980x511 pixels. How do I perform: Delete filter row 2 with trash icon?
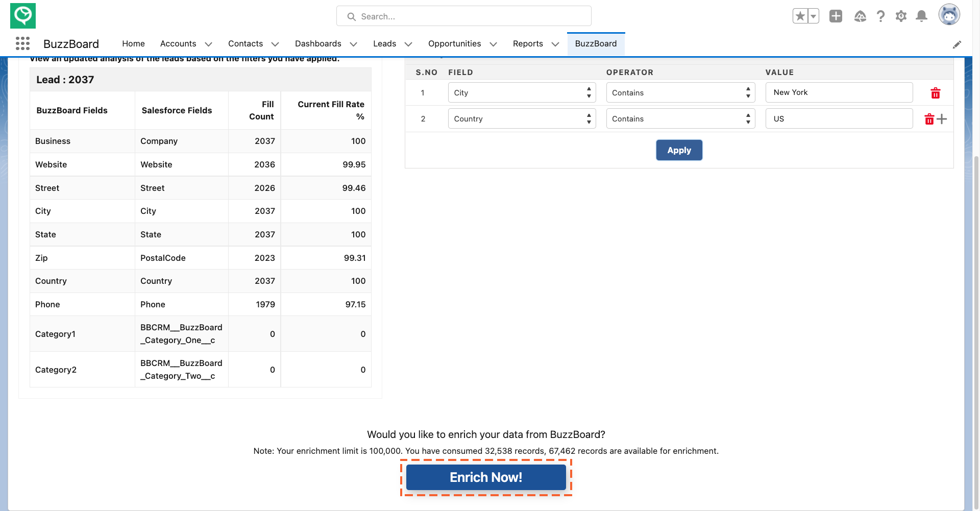click(x=929, y=119)
